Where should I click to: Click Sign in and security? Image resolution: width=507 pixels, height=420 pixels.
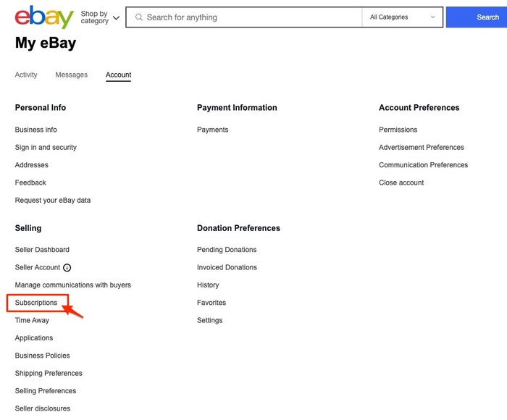tap(46, 147)
